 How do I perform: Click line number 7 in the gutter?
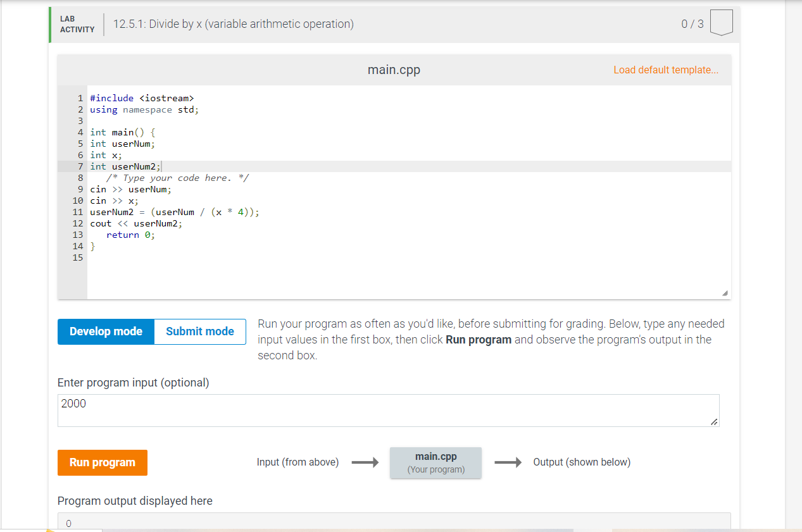80,166
